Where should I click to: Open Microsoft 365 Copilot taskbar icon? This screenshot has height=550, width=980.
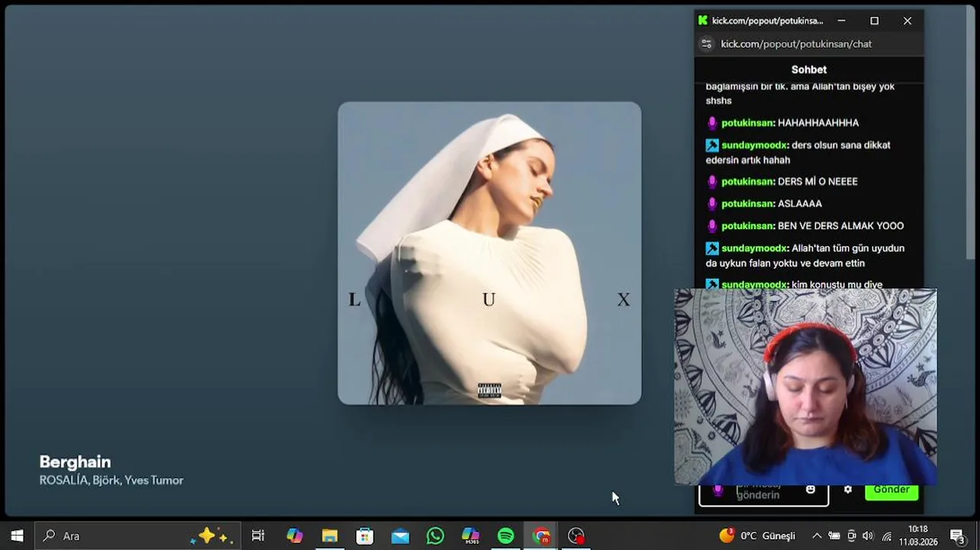[x=470, y=536]
